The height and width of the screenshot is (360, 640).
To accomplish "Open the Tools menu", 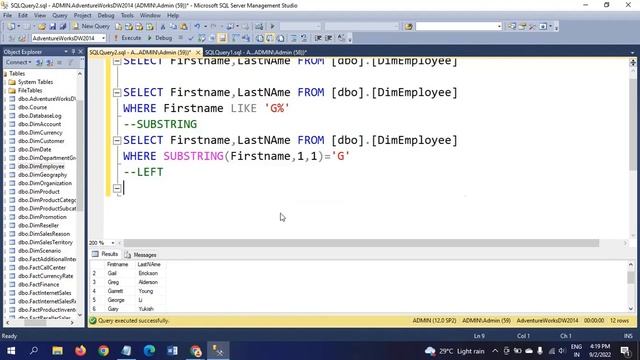I will tap(127, 16).
